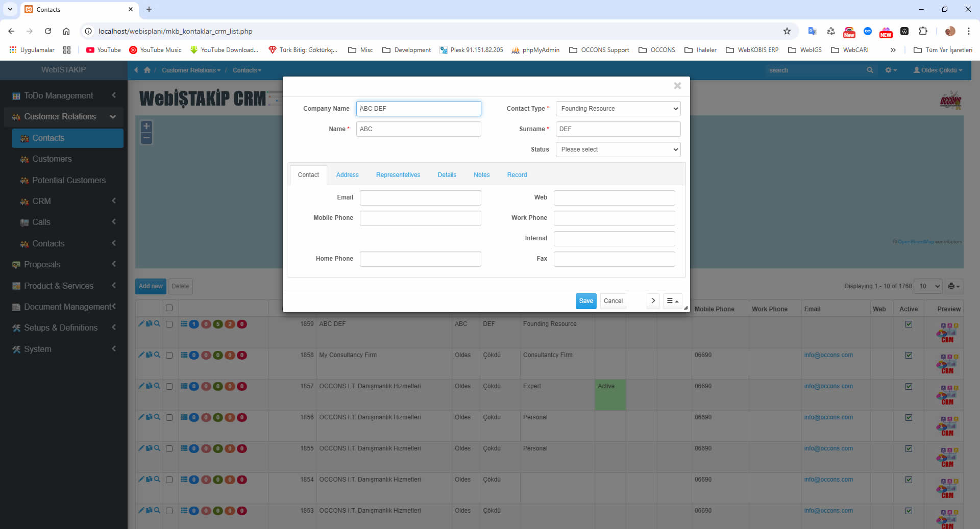Image resolution: width=980 pixels, height=529 pixels.
Task: Click info@occons.com email in row 1858
Action: (828, 355)
